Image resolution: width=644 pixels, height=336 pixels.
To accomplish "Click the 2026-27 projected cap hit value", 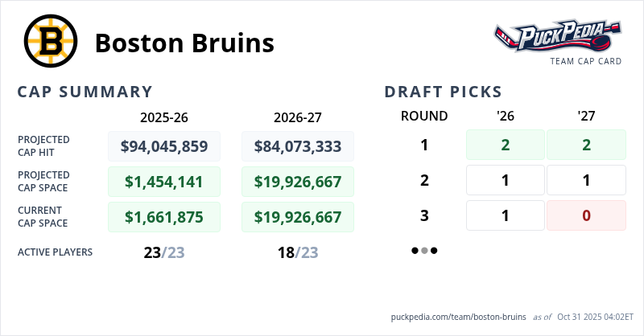I will pos(298,146).
